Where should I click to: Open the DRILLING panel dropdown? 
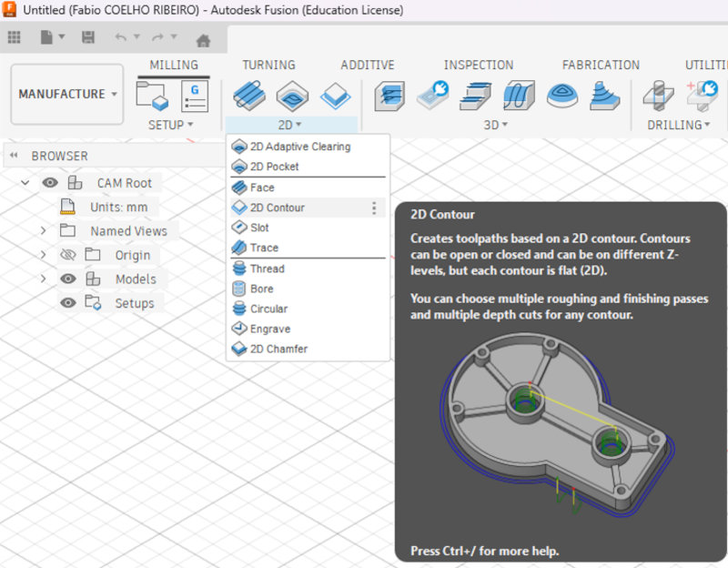pyautogui.click(x=679, y=125)
